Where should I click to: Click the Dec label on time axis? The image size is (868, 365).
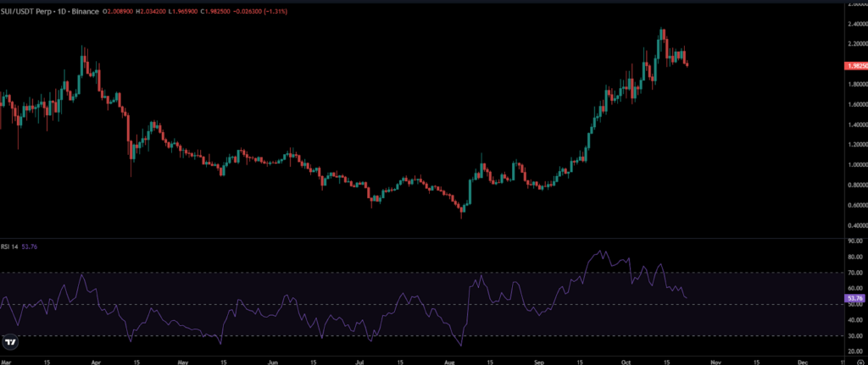[802, 361]
